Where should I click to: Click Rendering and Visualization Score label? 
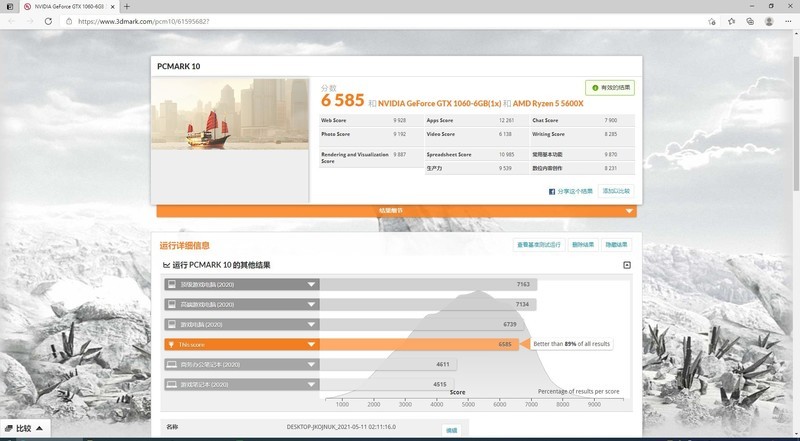(x=355, y=157)
